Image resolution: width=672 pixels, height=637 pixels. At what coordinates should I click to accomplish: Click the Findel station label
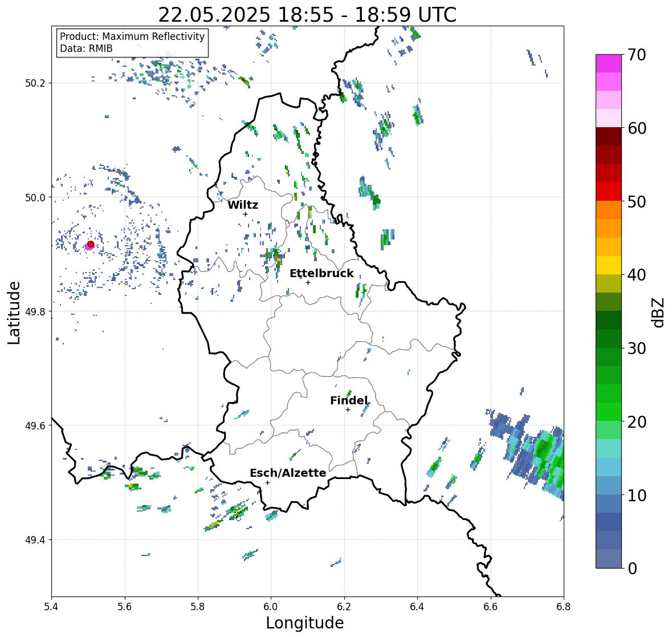tap(349, 400)
